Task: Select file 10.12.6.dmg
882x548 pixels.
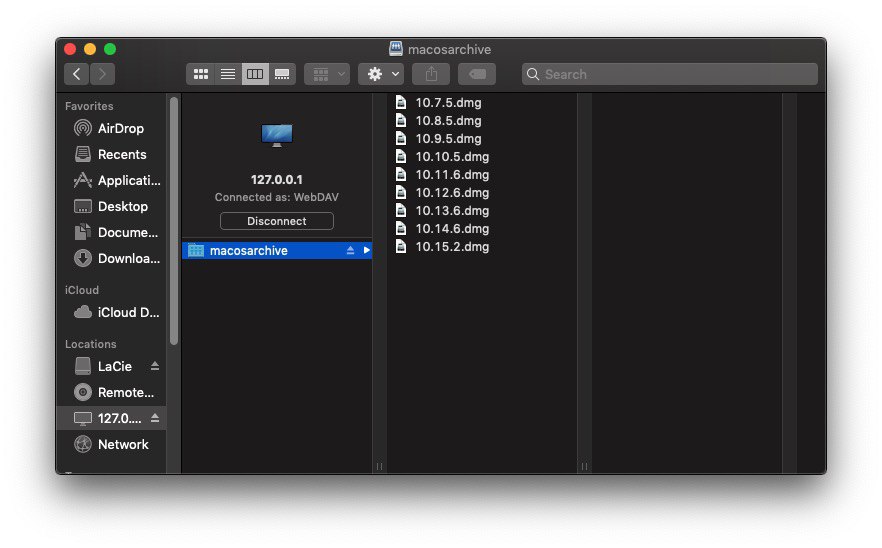Action: coord(482,192)
